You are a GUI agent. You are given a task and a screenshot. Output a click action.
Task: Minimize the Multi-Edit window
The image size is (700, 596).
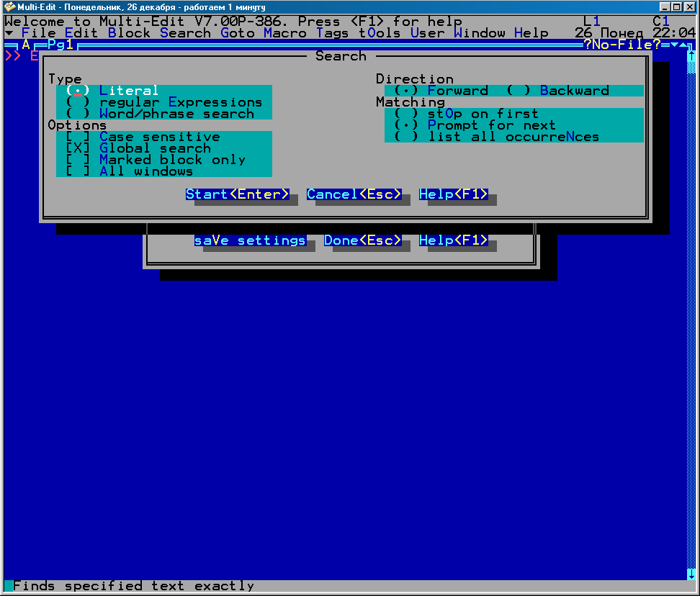point(665,7)
